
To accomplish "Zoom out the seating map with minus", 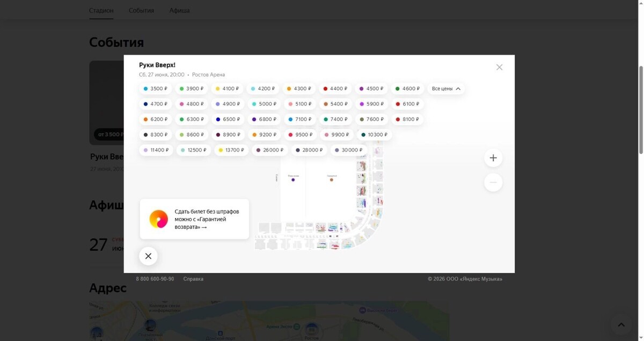I will 493,183.
